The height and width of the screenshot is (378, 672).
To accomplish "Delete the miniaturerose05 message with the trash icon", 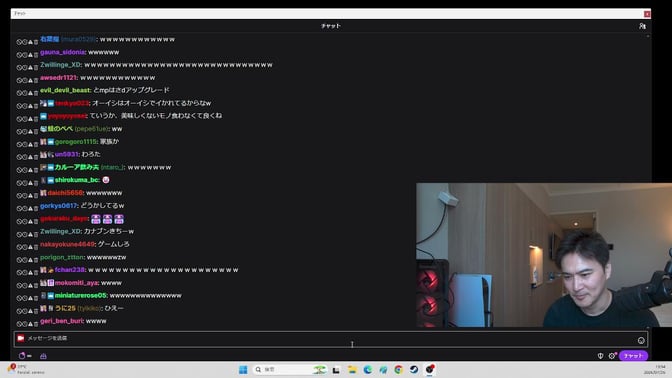I will click(x=36, y=298).
